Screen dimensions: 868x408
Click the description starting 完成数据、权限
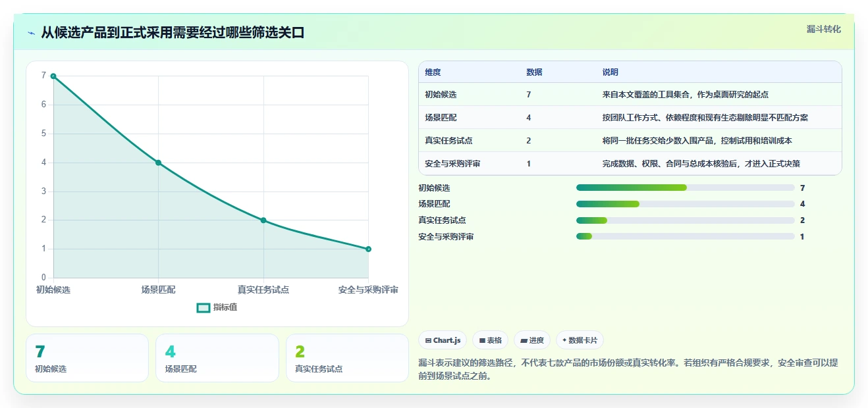point(701,164)
